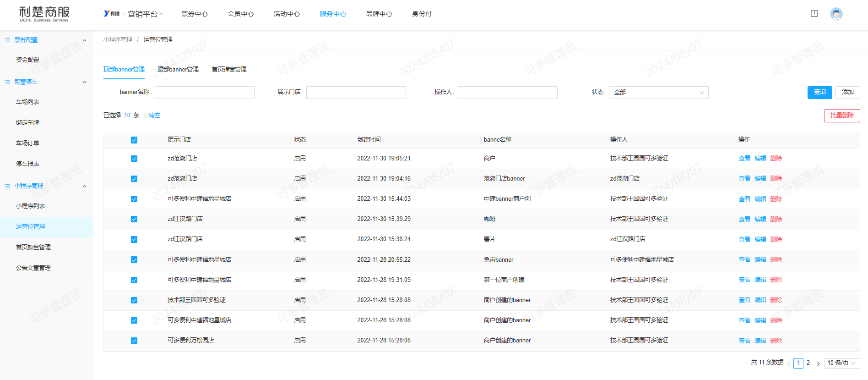Open the 10 条/页 page size dropdown
This screenshot has height=380, width=868.
pos(841,363)
